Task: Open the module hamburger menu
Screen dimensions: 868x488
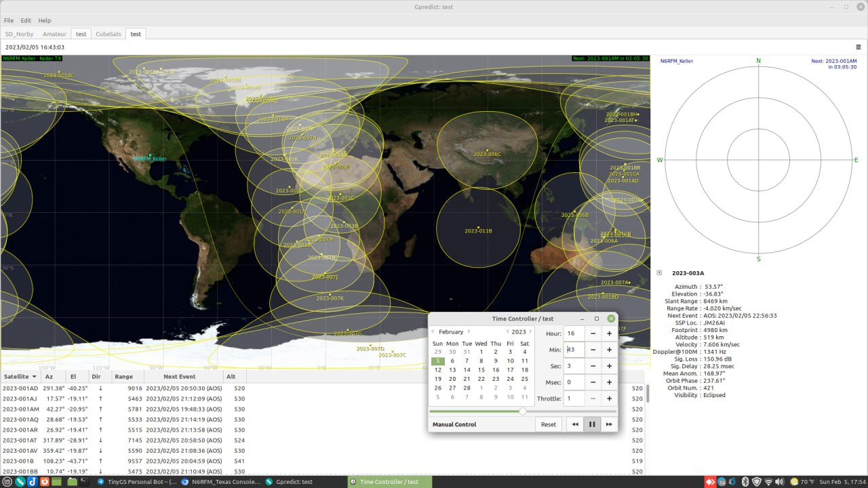Action: (858, 47)
